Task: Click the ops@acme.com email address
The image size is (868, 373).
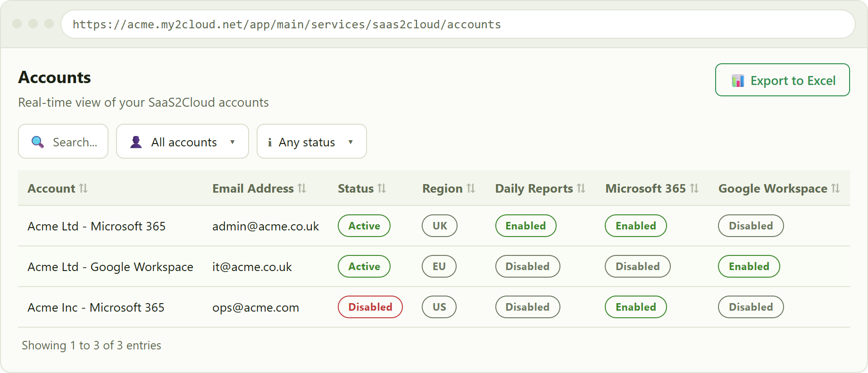Action: [x=256, y=307]
